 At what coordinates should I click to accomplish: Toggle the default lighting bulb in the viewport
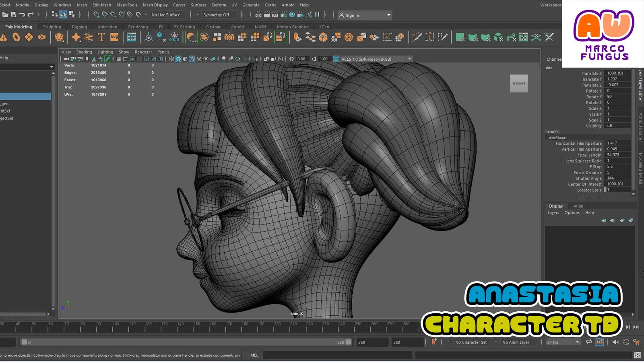[205, 59]
